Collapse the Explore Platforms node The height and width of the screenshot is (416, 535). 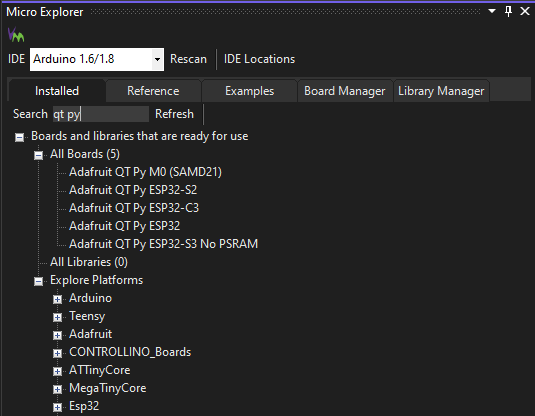pyautogui.click(x=39, y=282)
